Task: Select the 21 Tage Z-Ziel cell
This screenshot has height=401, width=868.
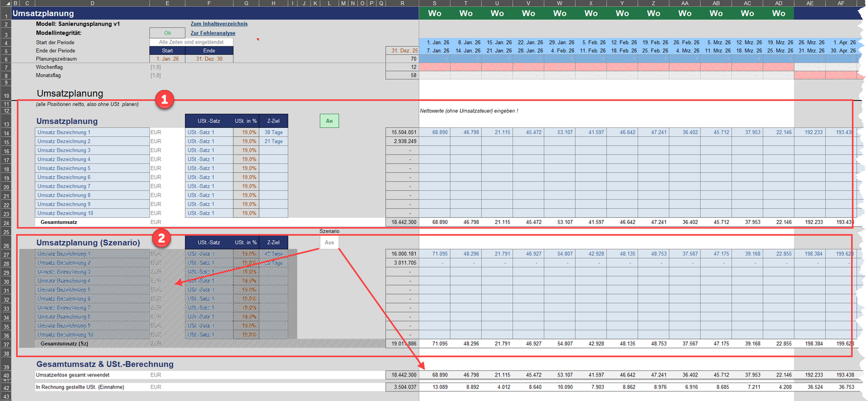Action: coord(274,141)
